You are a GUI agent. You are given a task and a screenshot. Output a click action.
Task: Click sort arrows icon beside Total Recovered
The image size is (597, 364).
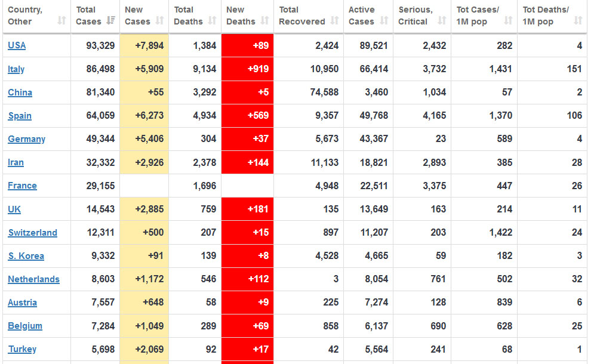(x=335, y=21)
